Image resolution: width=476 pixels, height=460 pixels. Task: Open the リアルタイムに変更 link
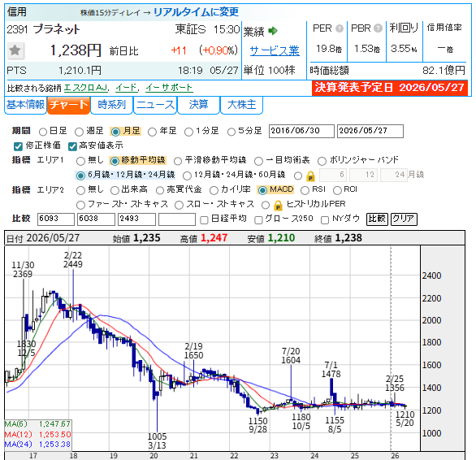196,12
